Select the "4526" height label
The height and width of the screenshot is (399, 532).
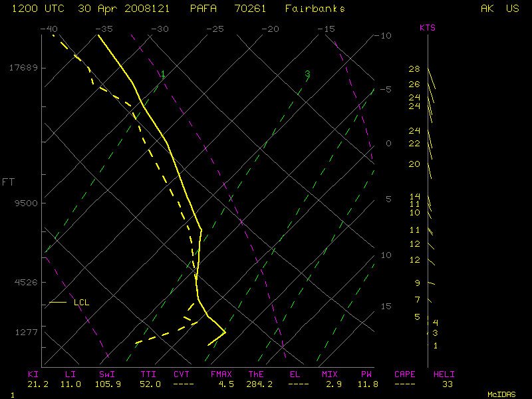[26, 282]
